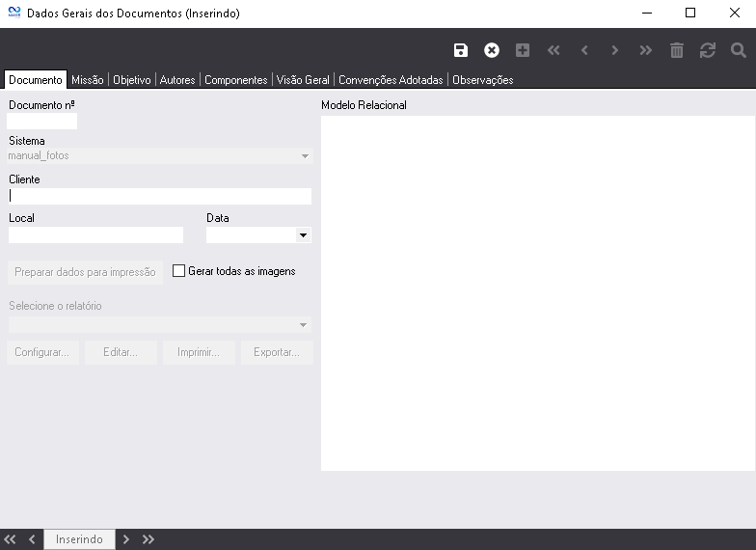Screen dimensions: 756x550
Task: Click the Cliente text field
Action: (160, 196)
